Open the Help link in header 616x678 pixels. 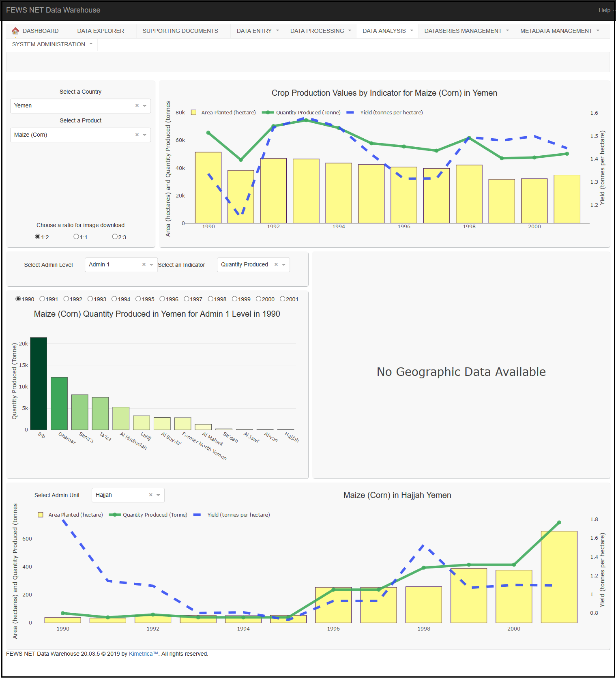pyautogui.click(x=604, y=10)
